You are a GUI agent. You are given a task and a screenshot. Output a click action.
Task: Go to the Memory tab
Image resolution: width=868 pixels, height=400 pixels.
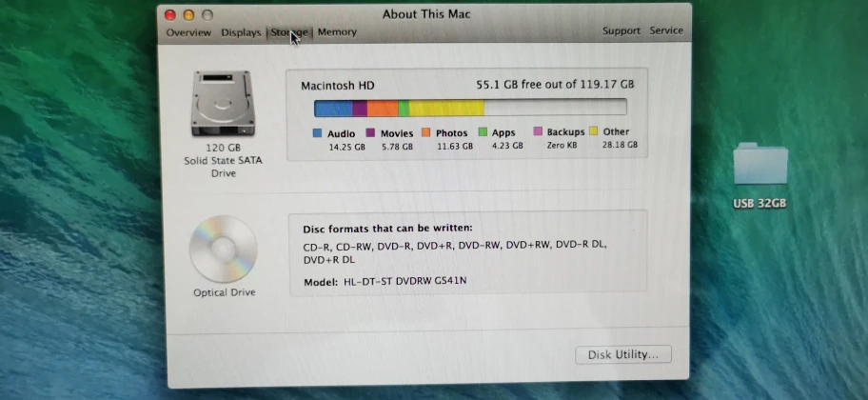[337, 32]
